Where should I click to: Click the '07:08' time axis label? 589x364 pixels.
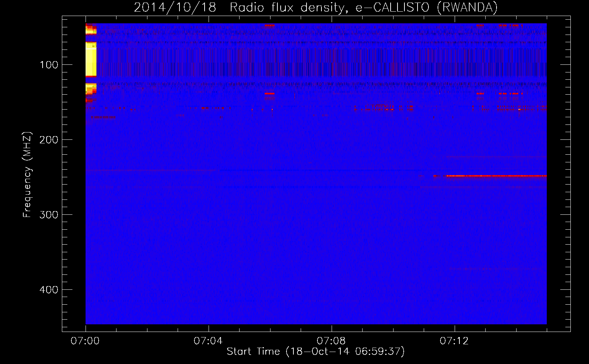point(331,341)
